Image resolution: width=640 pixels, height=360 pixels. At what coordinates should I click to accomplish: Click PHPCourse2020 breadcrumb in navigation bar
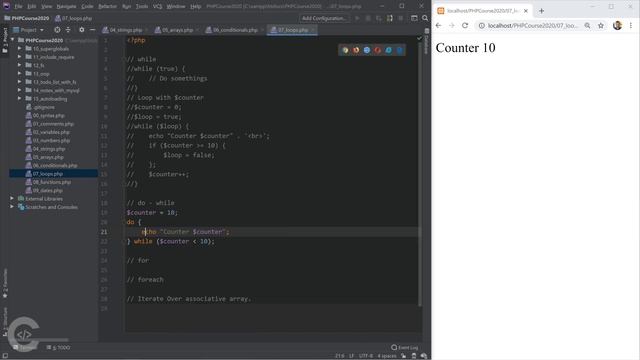pyautogui.click(x=27, y=18)
